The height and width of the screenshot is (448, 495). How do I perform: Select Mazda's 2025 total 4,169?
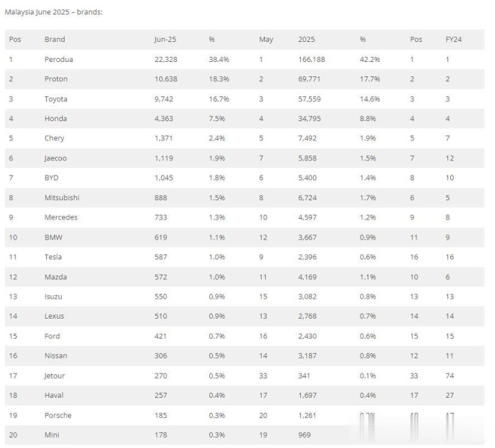click(x=307, y=277)
